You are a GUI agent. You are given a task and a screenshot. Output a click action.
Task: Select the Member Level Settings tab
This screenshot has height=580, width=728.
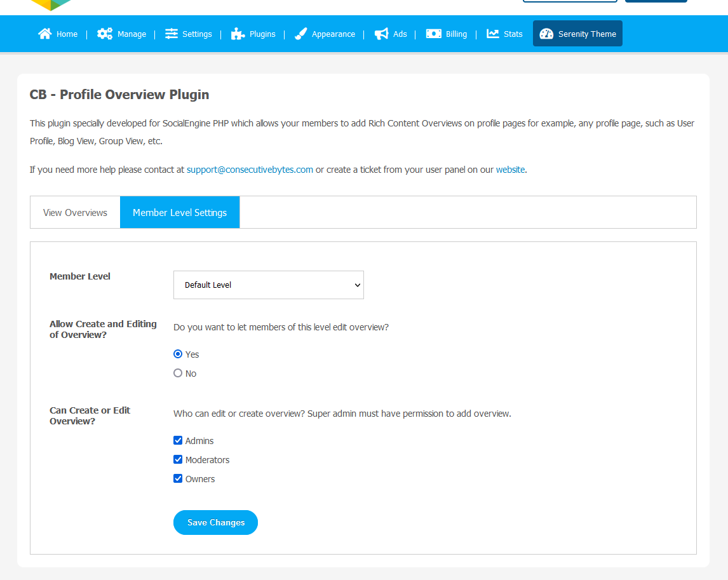pos(180,213)
